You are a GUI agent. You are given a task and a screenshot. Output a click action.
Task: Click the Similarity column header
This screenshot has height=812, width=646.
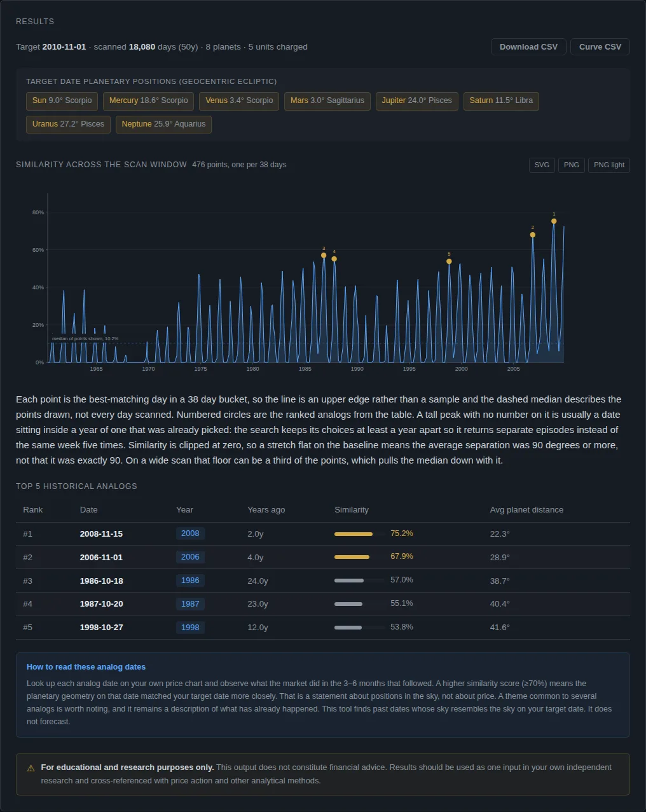352,510
